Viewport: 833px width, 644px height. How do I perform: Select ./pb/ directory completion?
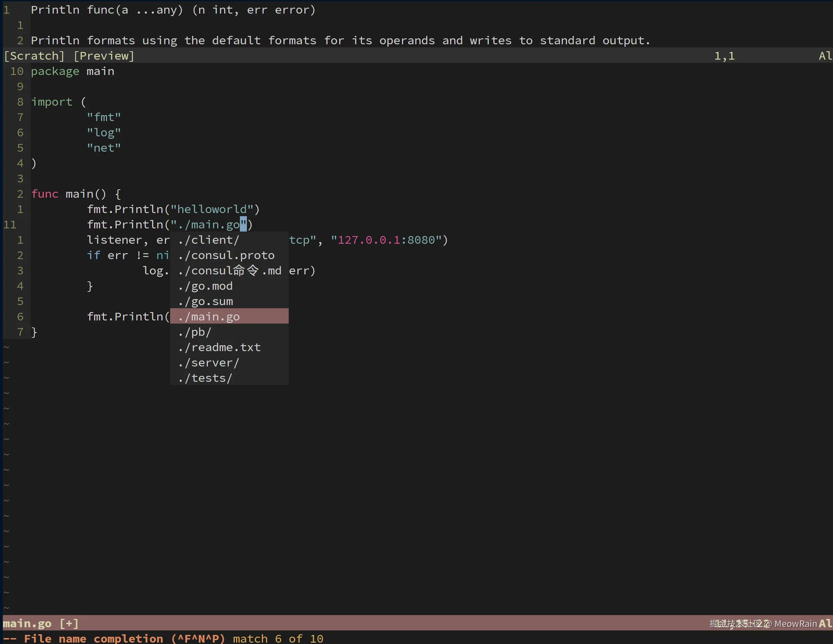(x=195, y=332)
